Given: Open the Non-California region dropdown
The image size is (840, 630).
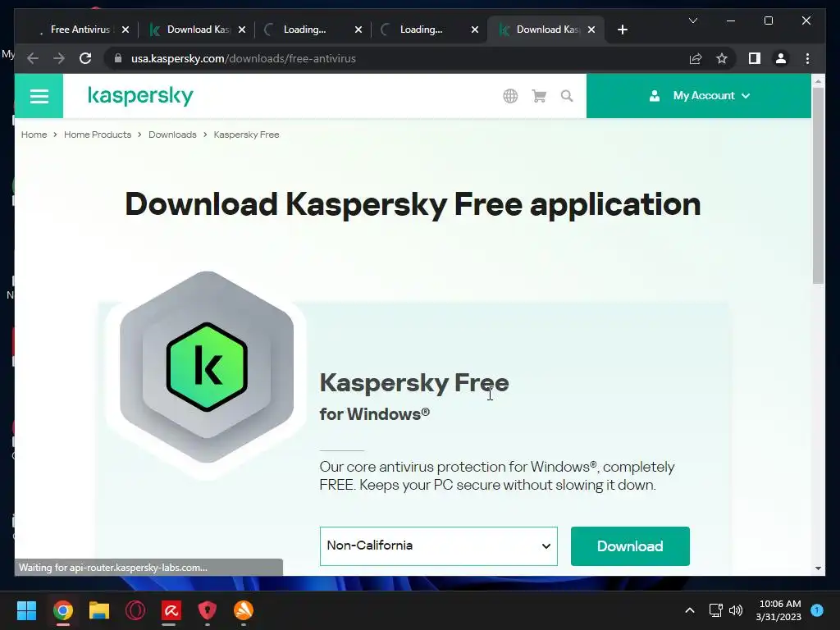Looking at the screenshot, I should 438,546.
